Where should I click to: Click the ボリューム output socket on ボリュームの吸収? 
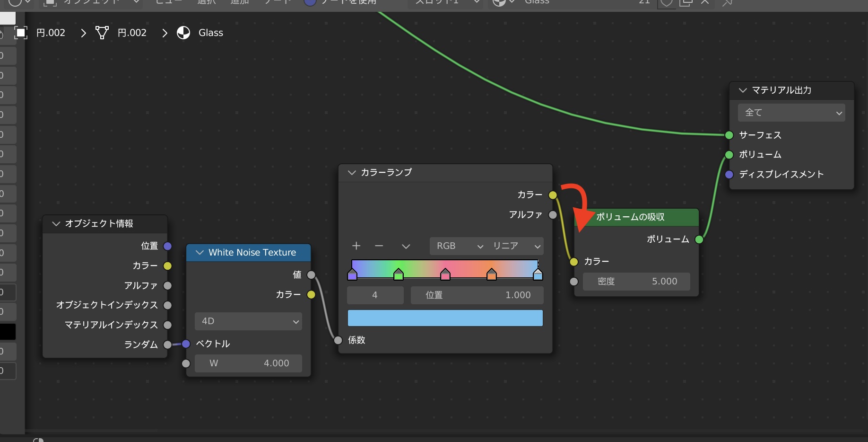click(699, 239)
